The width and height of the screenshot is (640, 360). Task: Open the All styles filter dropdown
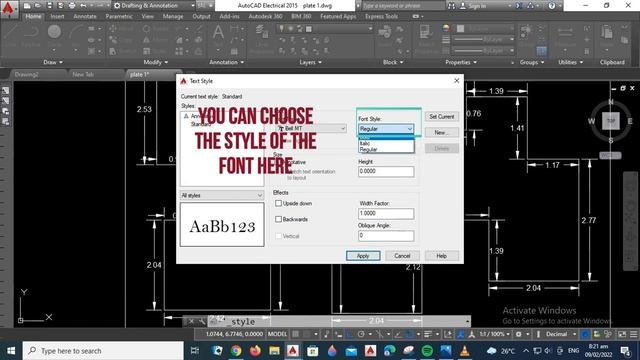pyautogui.click(x=222, y=196)
